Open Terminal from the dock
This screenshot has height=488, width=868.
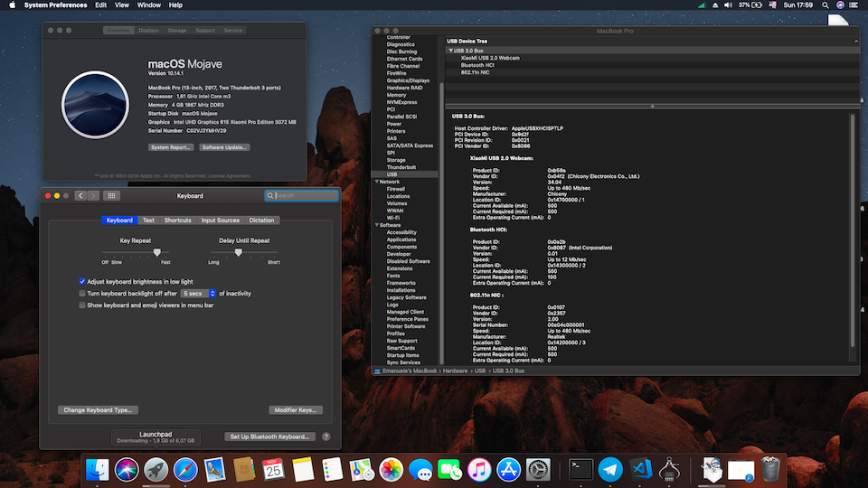(x=580, y=469)
